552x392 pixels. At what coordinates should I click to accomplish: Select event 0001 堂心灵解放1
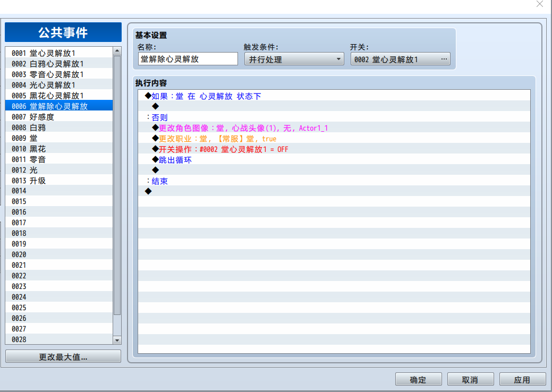(x=59, y=53)
